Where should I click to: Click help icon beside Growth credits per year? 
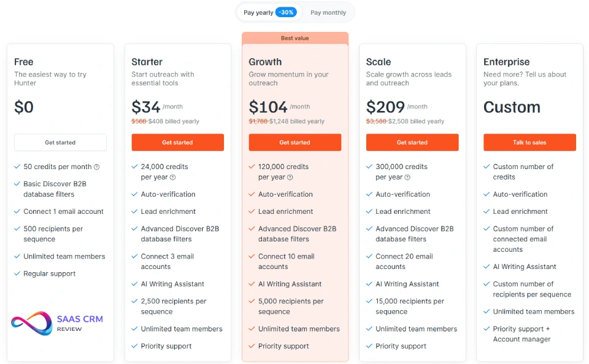[x=290, y=178]
